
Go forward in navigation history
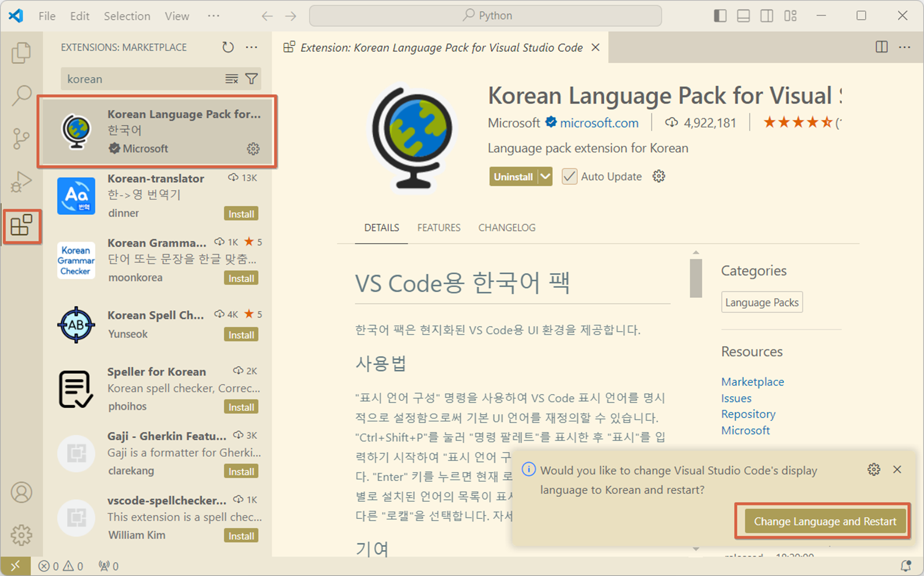pos(291,16)
